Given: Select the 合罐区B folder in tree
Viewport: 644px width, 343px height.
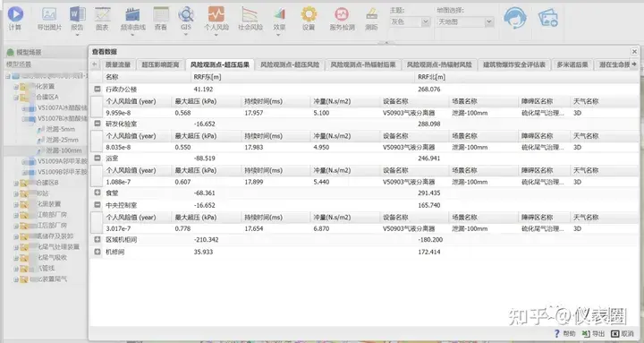Looking at the screenshot, I should (x=47, y=183).
